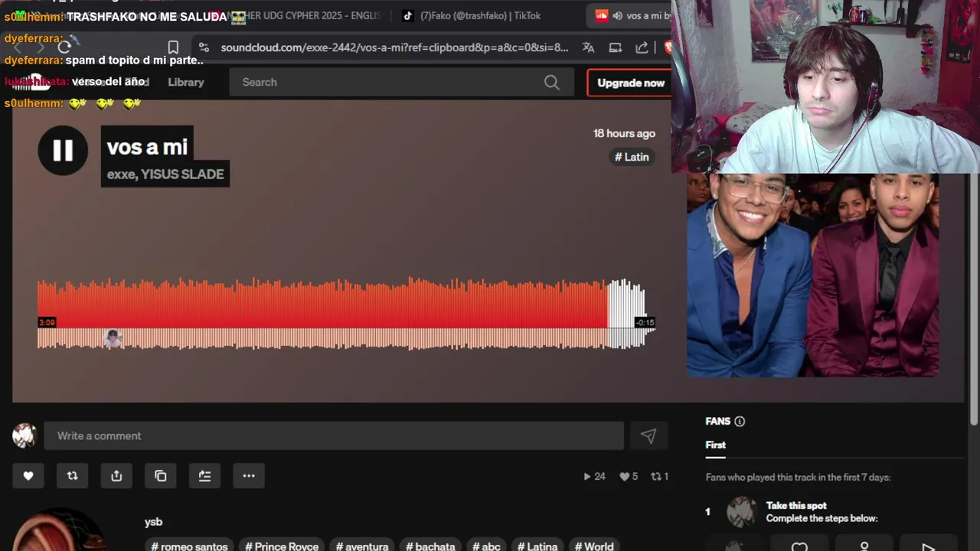This screenshot has width=980, height=551.
Task: Select the 'vos a mi' SoundCloud browser tab
Action: pos(632,16)
